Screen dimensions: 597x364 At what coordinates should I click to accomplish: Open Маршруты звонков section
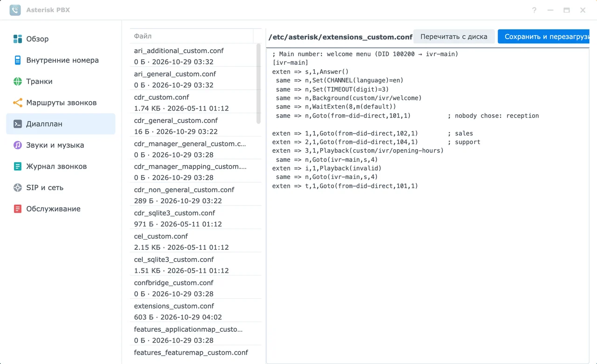(x=61, y=103)
